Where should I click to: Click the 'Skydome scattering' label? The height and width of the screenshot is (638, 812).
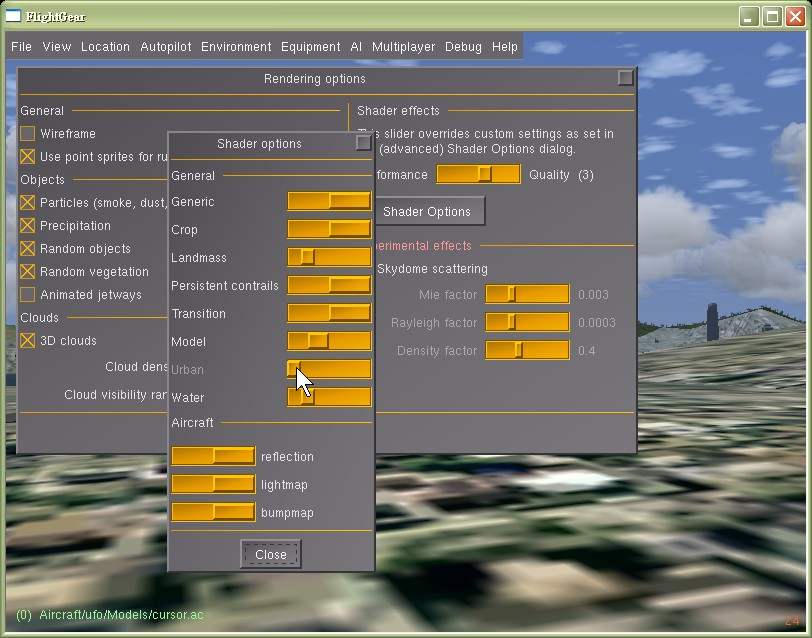[x=432, y=269]
